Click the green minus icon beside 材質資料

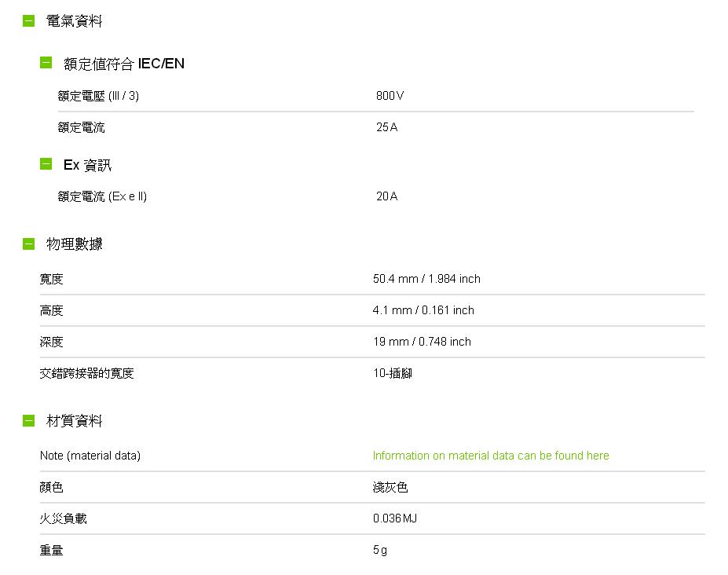[x=28, y=420]
